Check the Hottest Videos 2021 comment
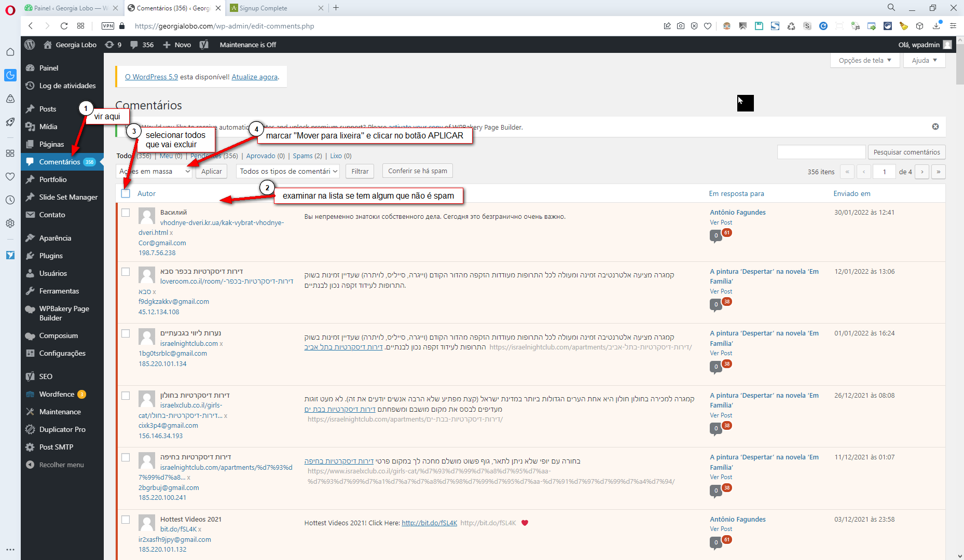The height and width of the screenshot is (560, 964). 126,520
